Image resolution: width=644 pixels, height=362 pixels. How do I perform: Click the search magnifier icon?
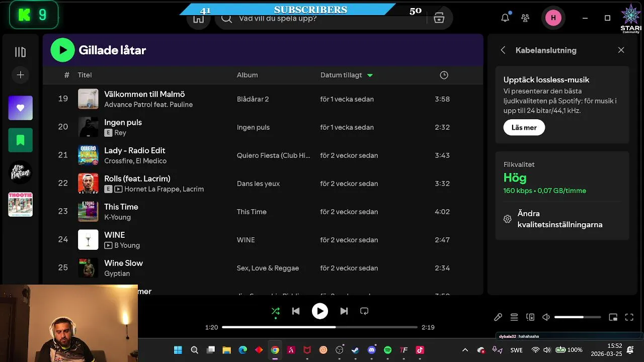[227, 19]
